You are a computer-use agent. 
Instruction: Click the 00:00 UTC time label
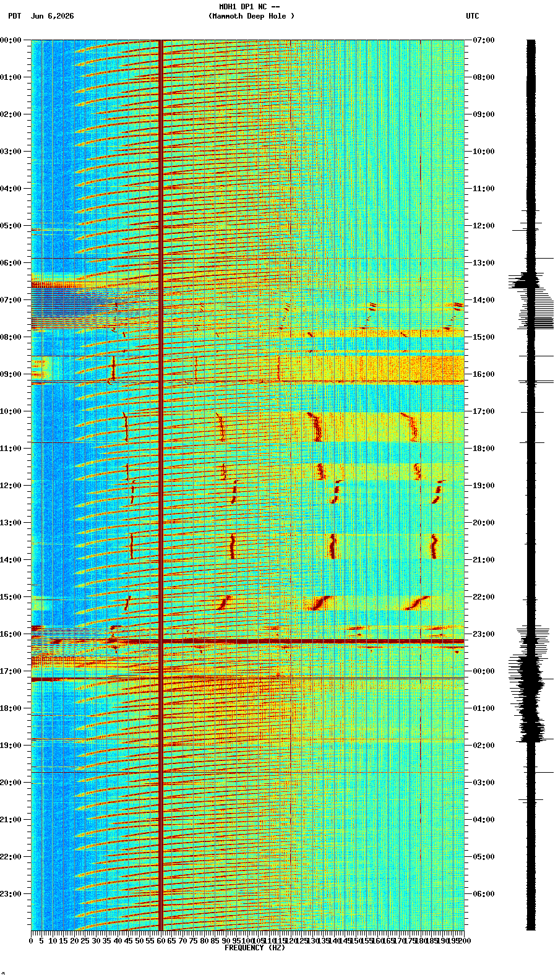[484, 671]
